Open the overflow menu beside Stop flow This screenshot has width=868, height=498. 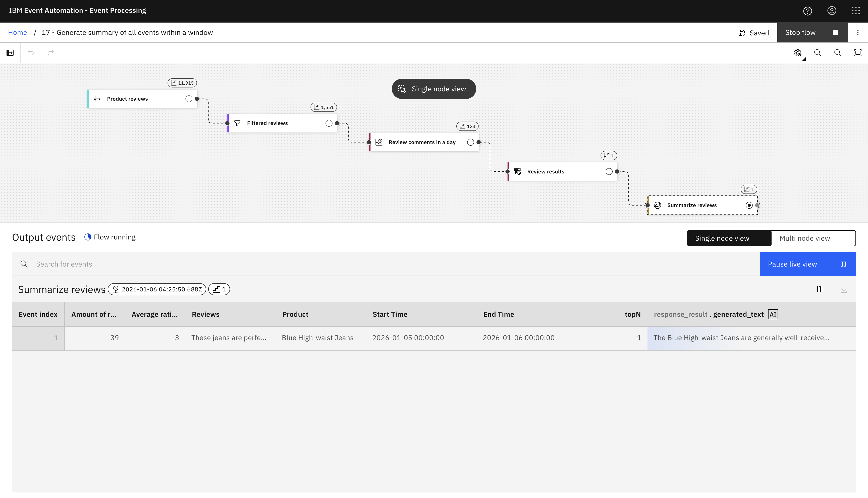[858, 32]
